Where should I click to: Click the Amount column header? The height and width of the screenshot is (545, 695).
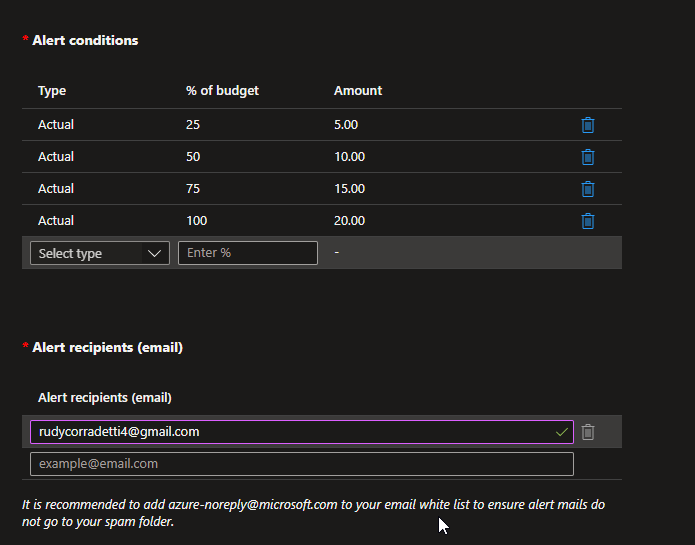pos(358,90)
